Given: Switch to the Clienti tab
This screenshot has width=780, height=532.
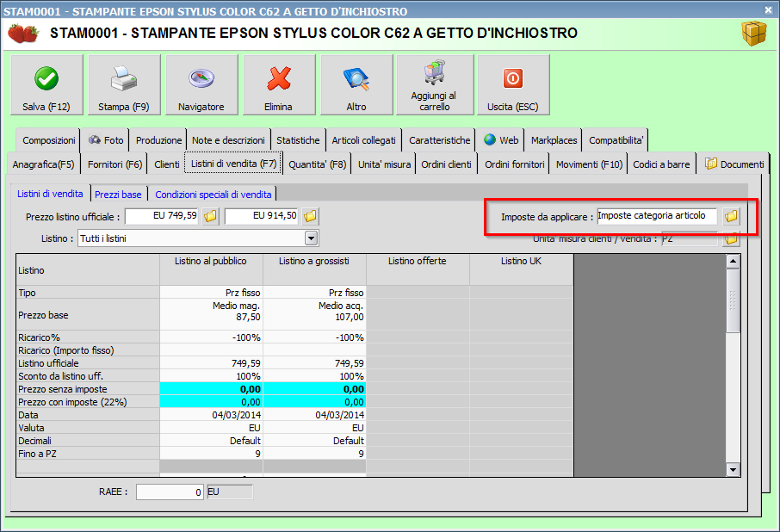Looking at the screenshot, I should tap(167, 164).
